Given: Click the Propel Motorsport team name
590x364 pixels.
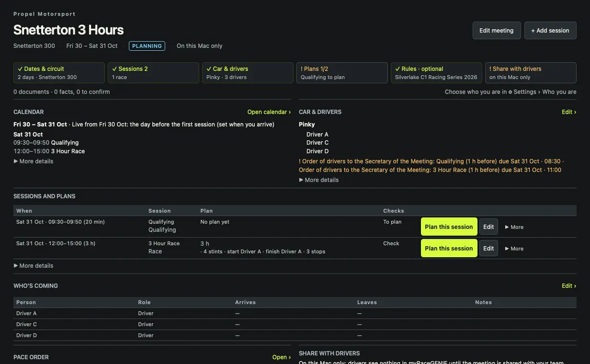Looking at the screenshot, I should [45, 14].
